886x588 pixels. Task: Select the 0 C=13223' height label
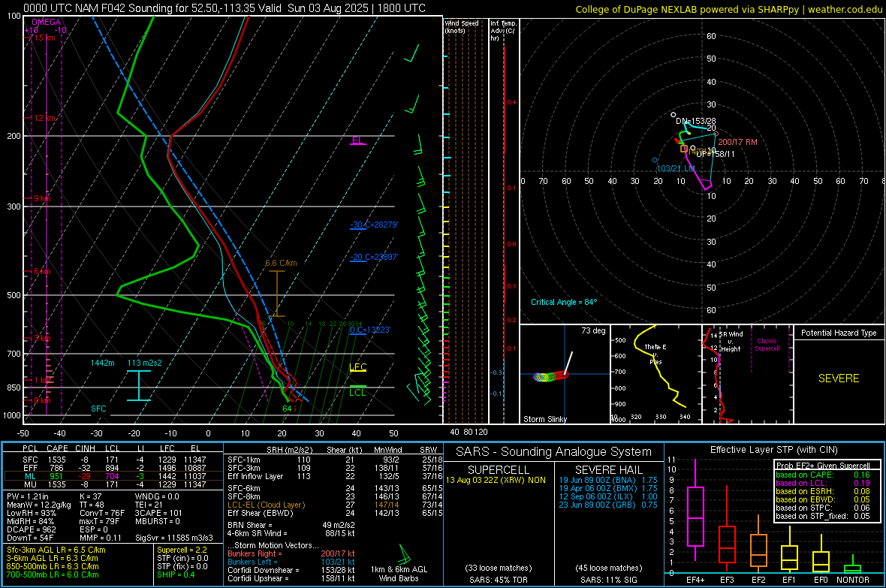[x=370, y=330]
